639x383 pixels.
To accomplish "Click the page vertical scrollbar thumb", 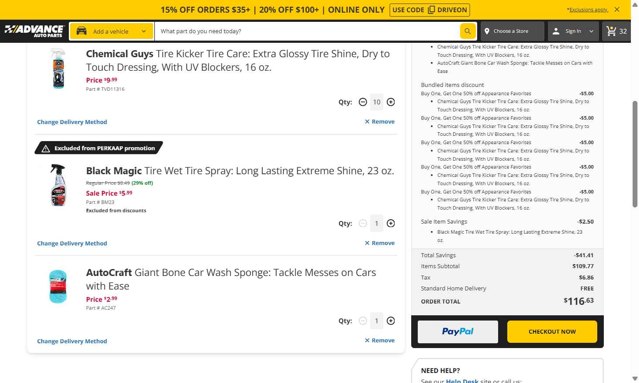I will pos(635,154).
